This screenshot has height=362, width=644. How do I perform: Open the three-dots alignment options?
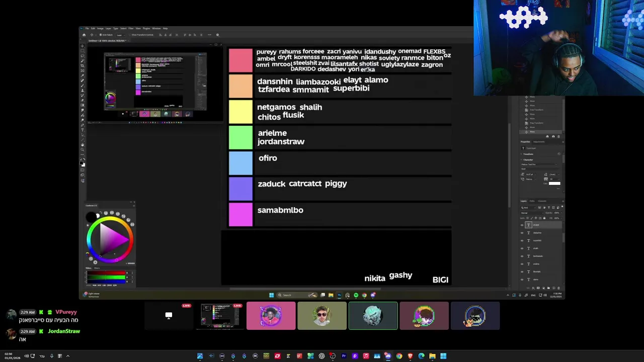click(x=209, y=35)
